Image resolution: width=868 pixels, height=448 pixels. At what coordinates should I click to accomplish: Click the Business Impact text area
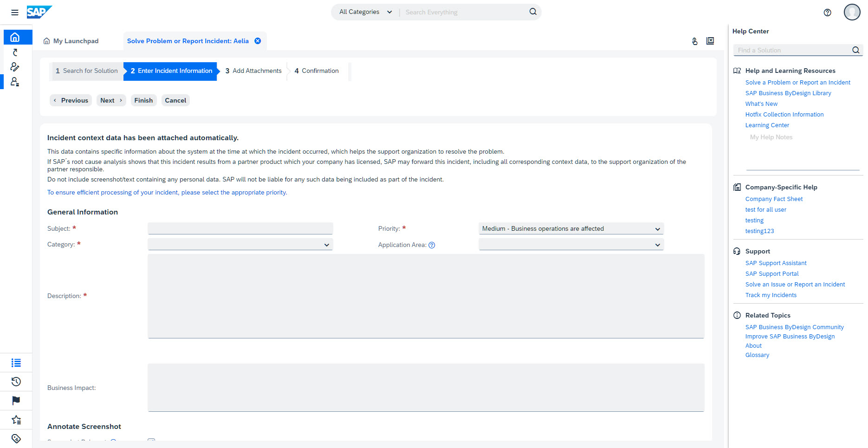tap(426, 388)
